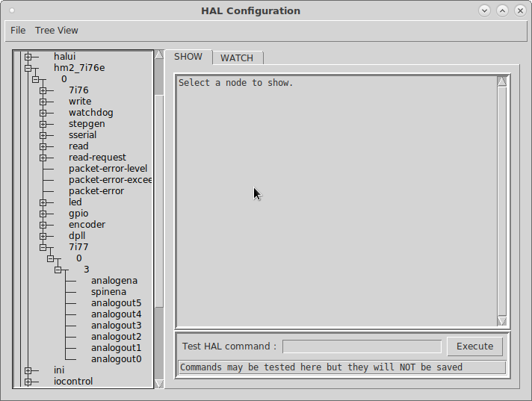Open the File menu
Image resolution: width=532 pixels, height=401 pixels.
[18, 31]
